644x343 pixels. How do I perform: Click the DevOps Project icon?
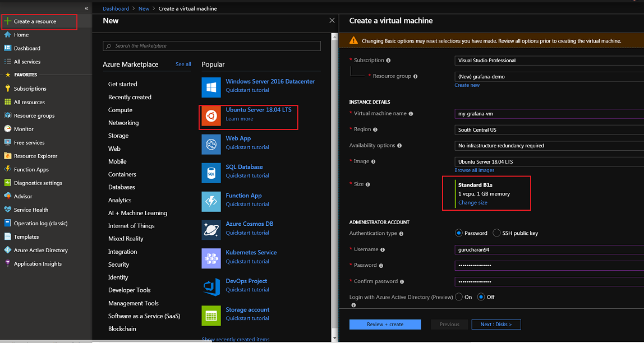tap(211, 287)
